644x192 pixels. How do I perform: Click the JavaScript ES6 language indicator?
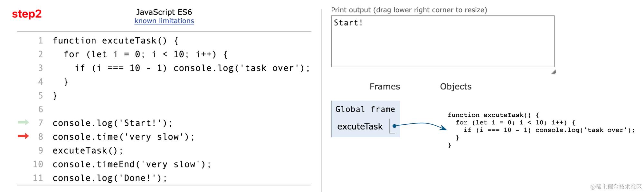pyautogui.click(x=164, y=12)
